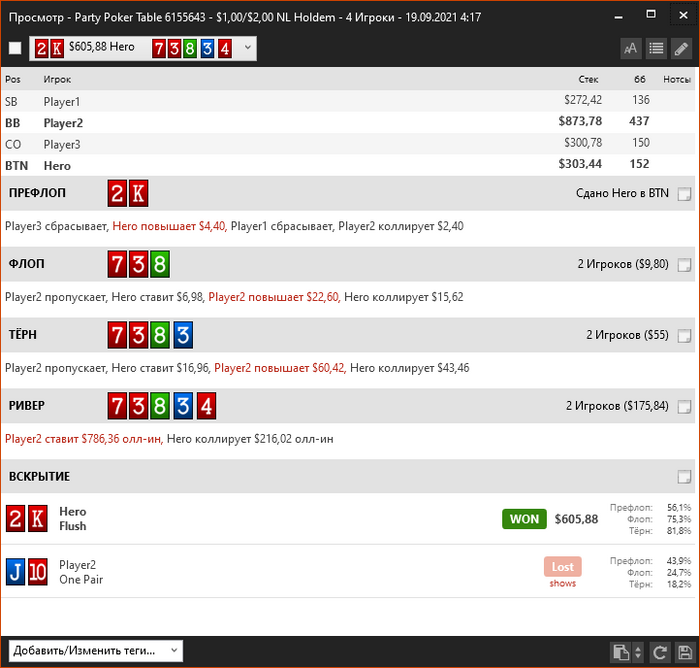Click the red 7 card in header board
Screen dimensions: 700x668
click(158, 48)
